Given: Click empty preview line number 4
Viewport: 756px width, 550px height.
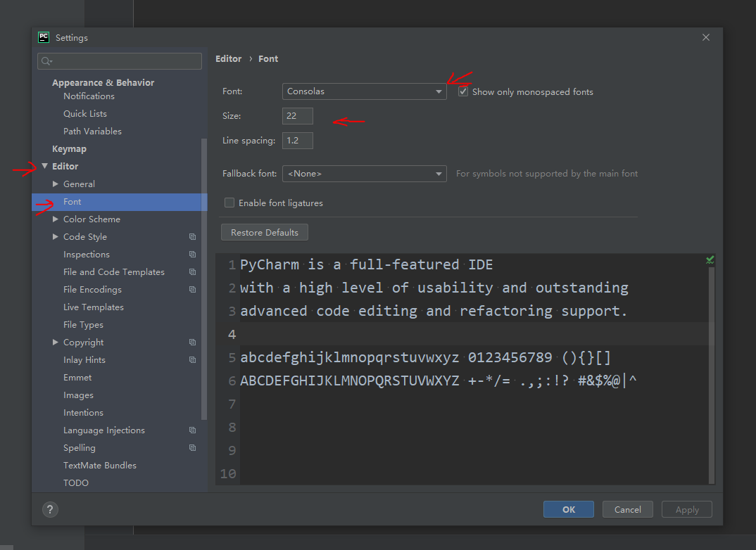Looking at the screenshot, I should 232,334.
